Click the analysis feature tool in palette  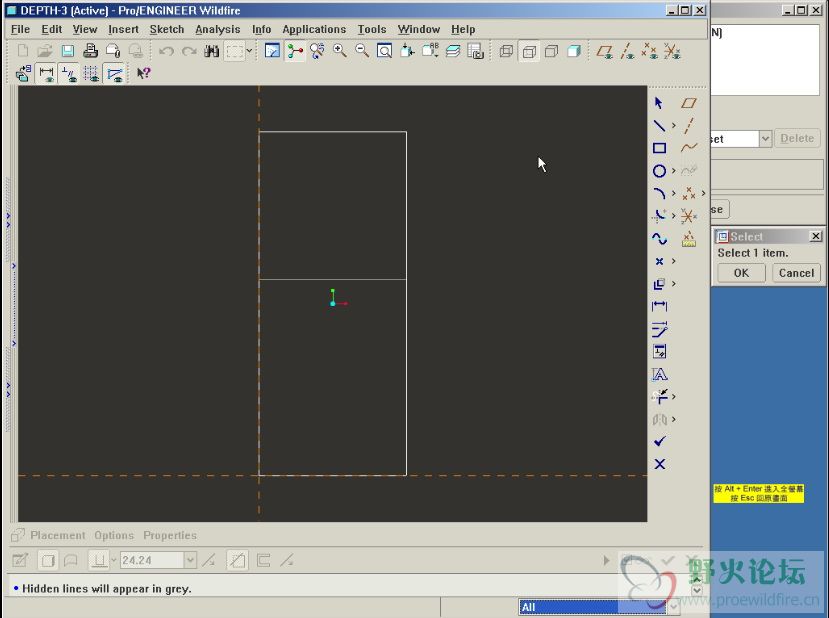[x=688, y=238]
